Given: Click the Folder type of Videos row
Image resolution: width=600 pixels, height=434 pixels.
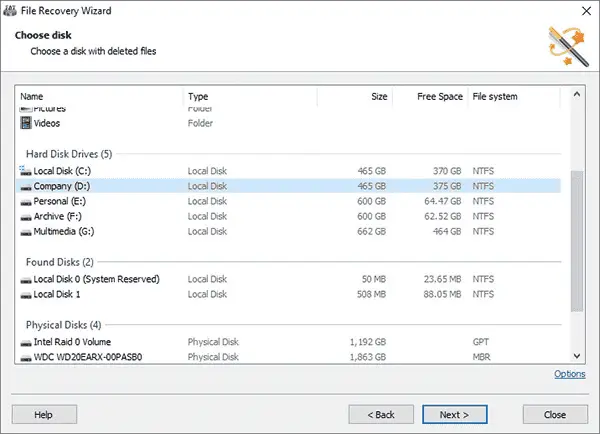Looking at the screenshot, I should click(x=200, y=123).
